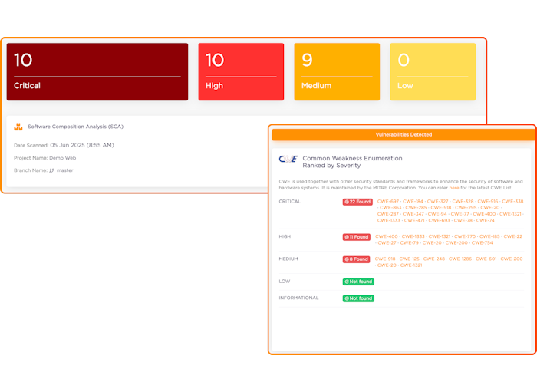
Task: Open the Critical severity card showing 10
Action: [97, 72]
